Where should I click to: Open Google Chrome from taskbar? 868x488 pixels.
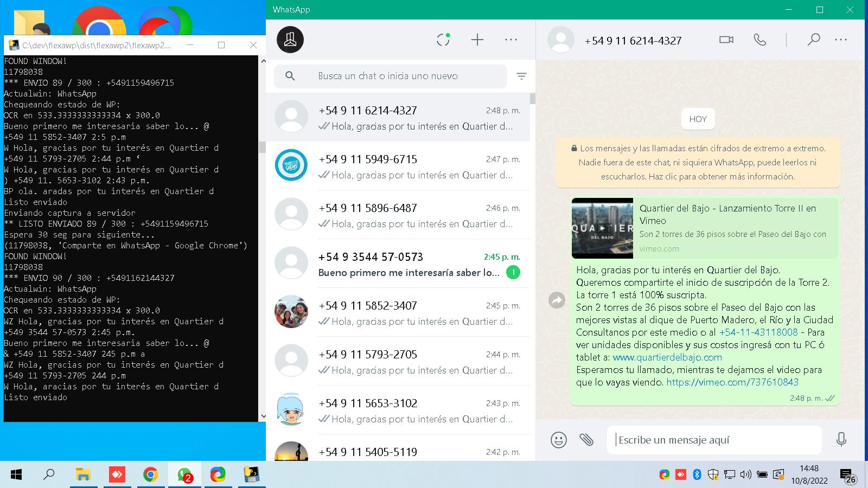coord(150,475)
